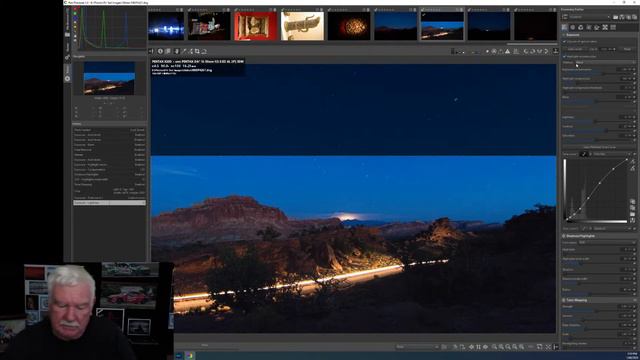Switch to the Queue vertical tab

click(67, 50)
